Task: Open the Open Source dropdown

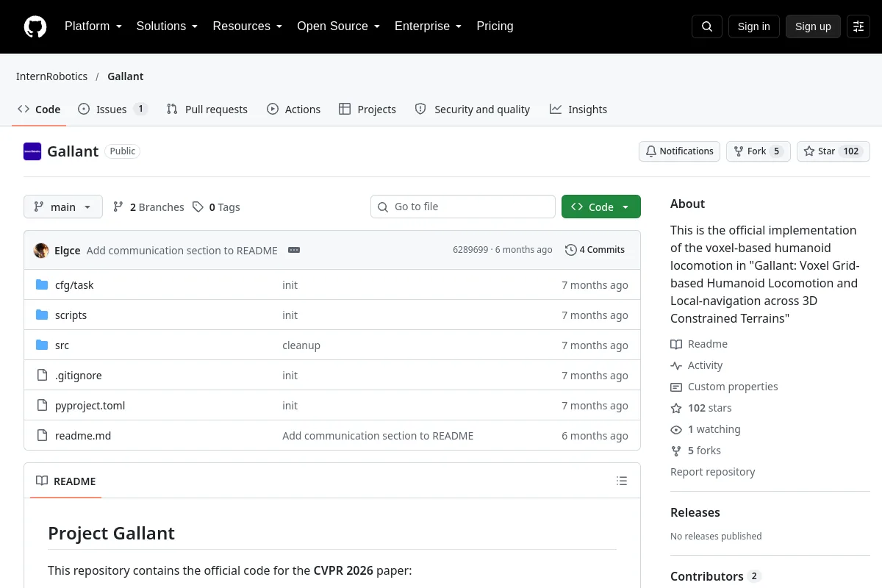Action: tap(339, 26)
